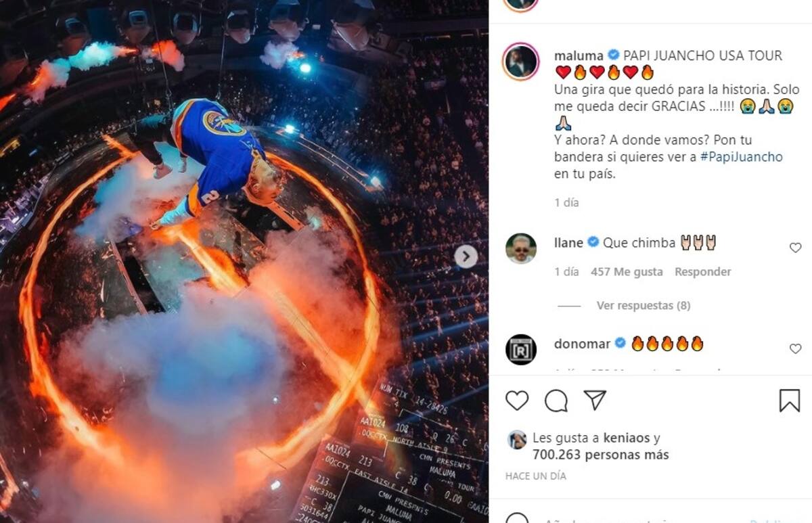This screenshot has width=812, height=523.
Task: View 457 Me gusta on comment
Action: (x=627, y=271)
